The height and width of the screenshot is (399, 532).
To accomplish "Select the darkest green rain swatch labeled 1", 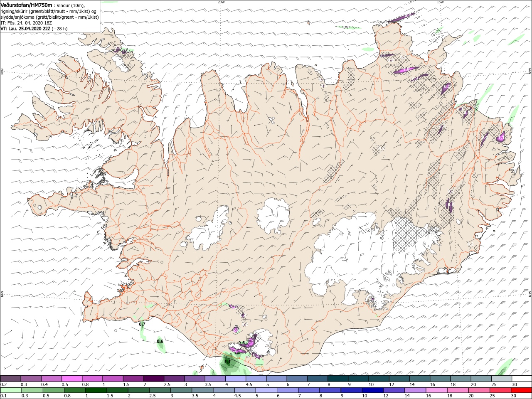I will [x=96, y=390].
